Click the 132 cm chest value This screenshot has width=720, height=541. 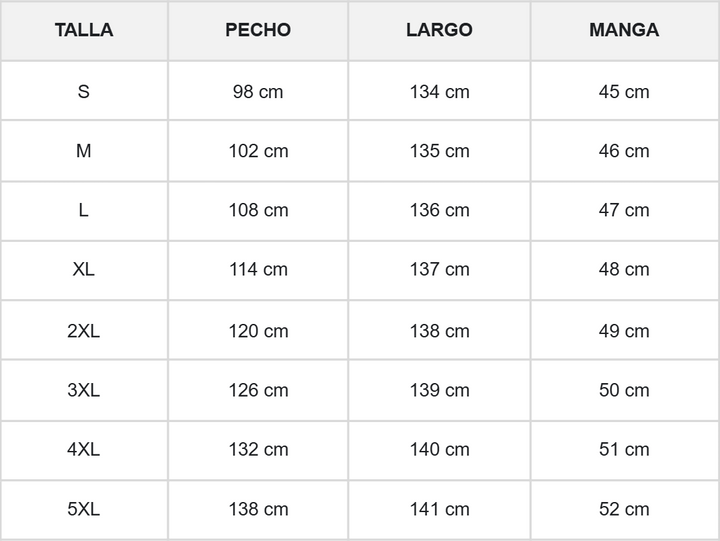point(258,449)
